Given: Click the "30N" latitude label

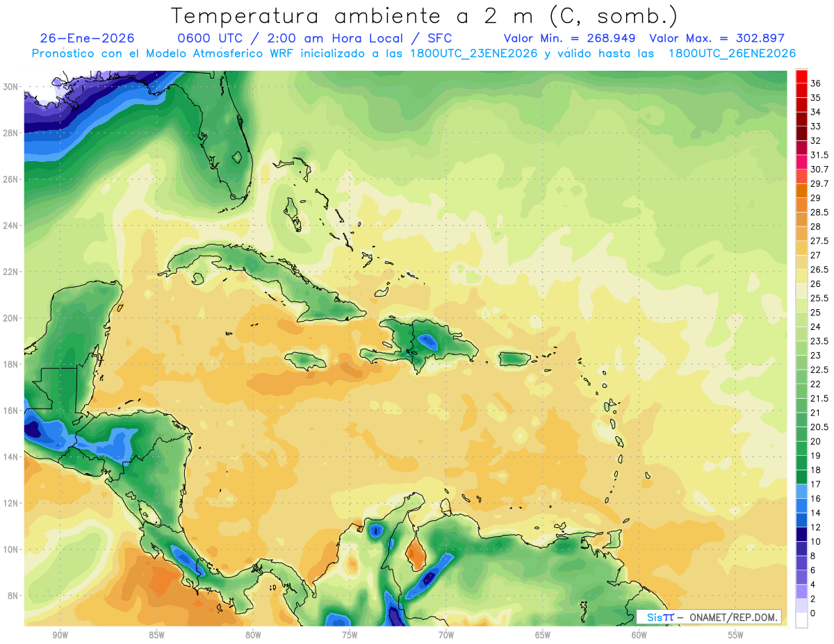Looking at the screenshot, I should [x=11, y=87].
